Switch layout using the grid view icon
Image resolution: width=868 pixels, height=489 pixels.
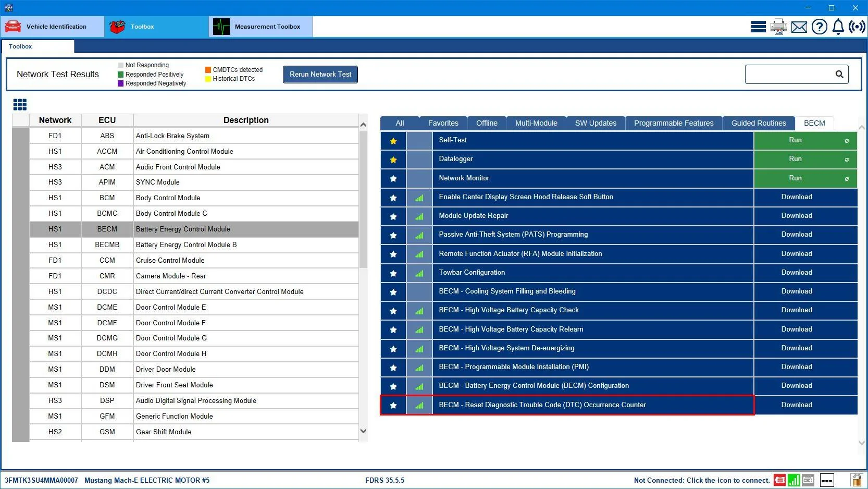(20, 105)
